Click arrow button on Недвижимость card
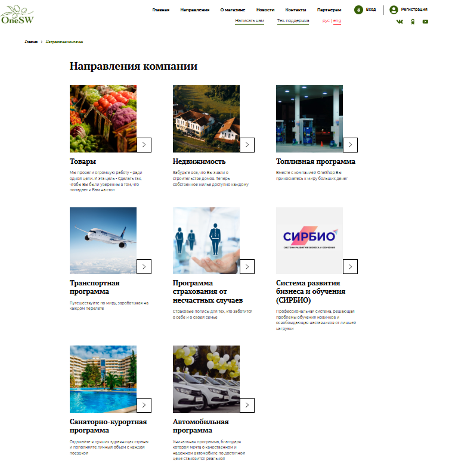This screenshot has width=449, height=476. click(247, 145)
